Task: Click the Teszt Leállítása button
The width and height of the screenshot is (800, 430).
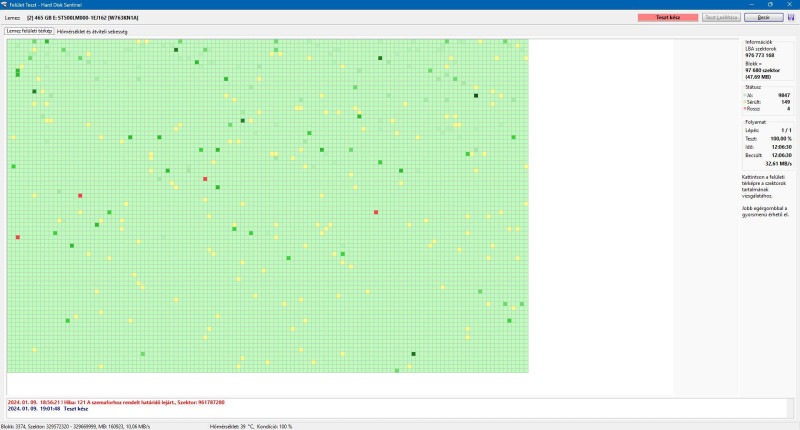Action: point(721,17)
